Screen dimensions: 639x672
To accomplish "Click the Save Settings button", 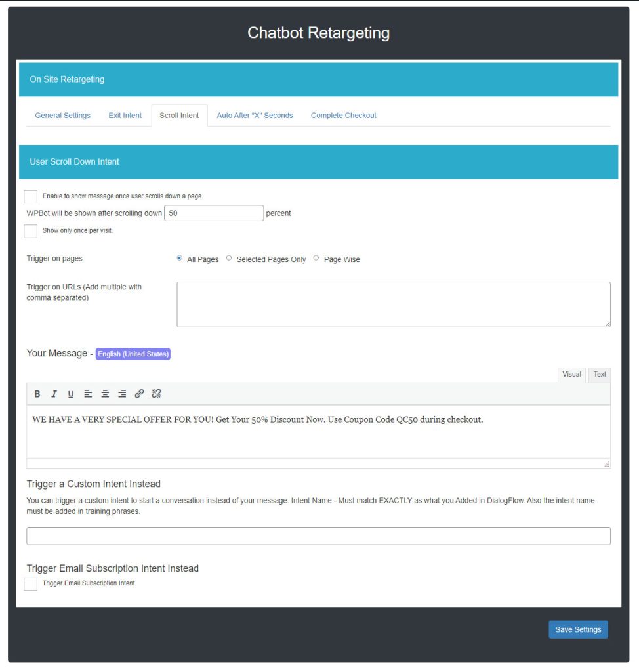I will (578, 629).
